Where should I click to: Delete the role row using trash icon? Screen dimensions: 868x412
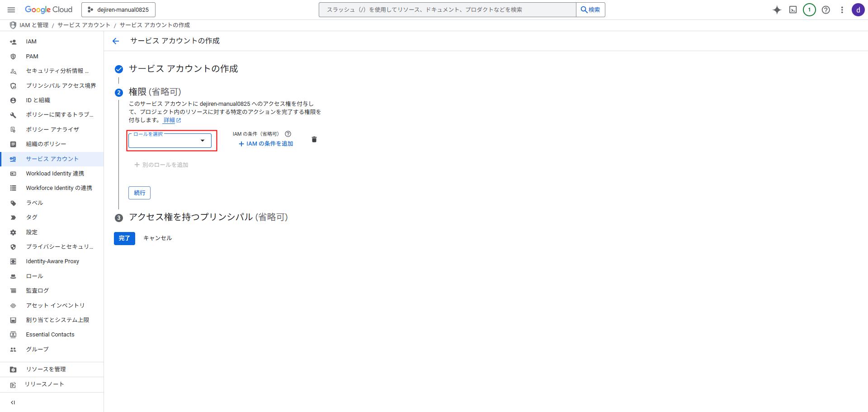tap(314, 139)
